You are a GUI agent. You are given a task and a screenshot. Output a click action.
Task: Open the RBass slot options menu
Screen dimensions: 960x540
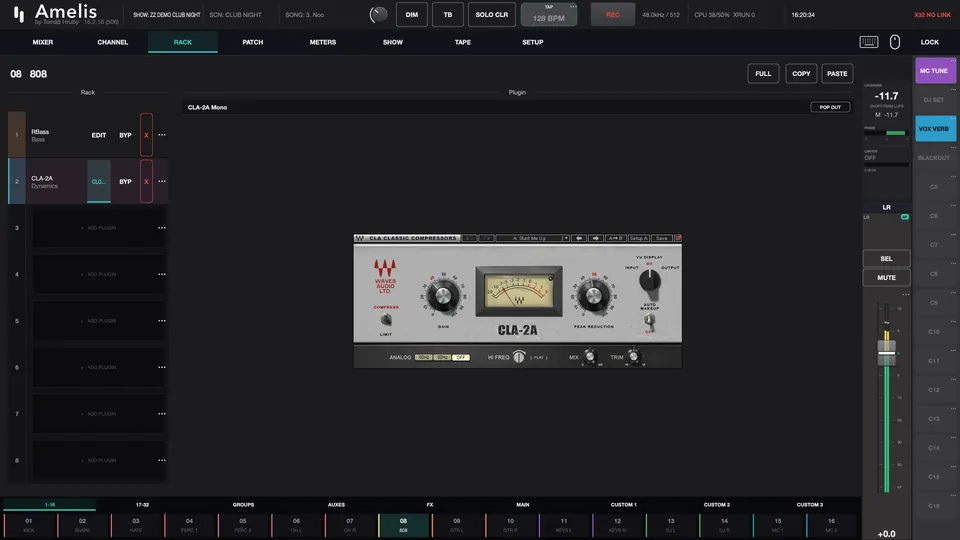pyautogui.click(x=162, y=135)
